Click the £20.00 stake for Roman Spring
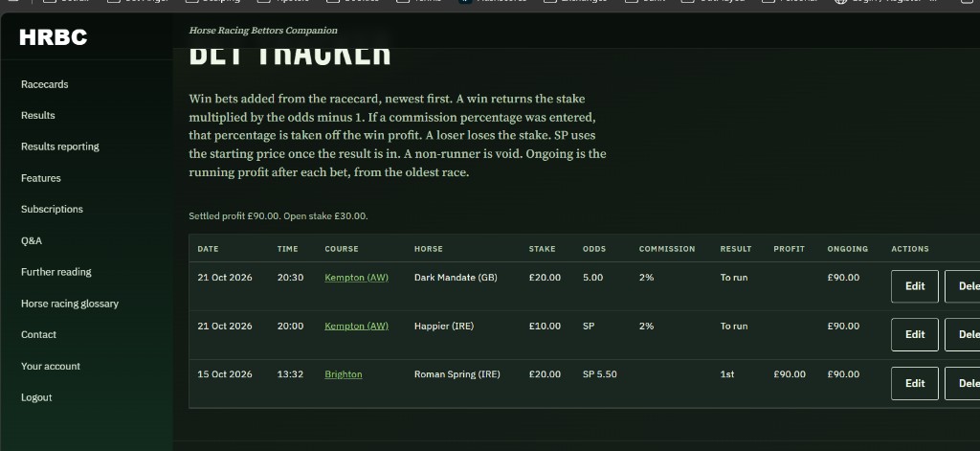 pos(545,374)
